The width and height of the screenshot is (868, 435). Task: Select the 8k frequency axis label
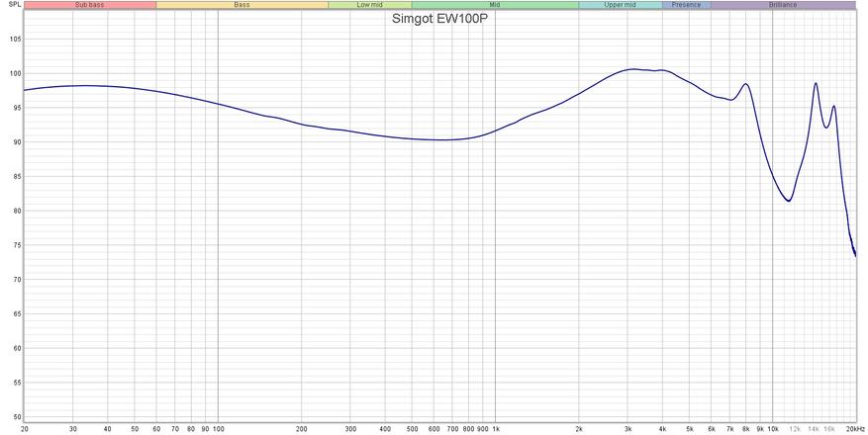click(x=745, y=429)
